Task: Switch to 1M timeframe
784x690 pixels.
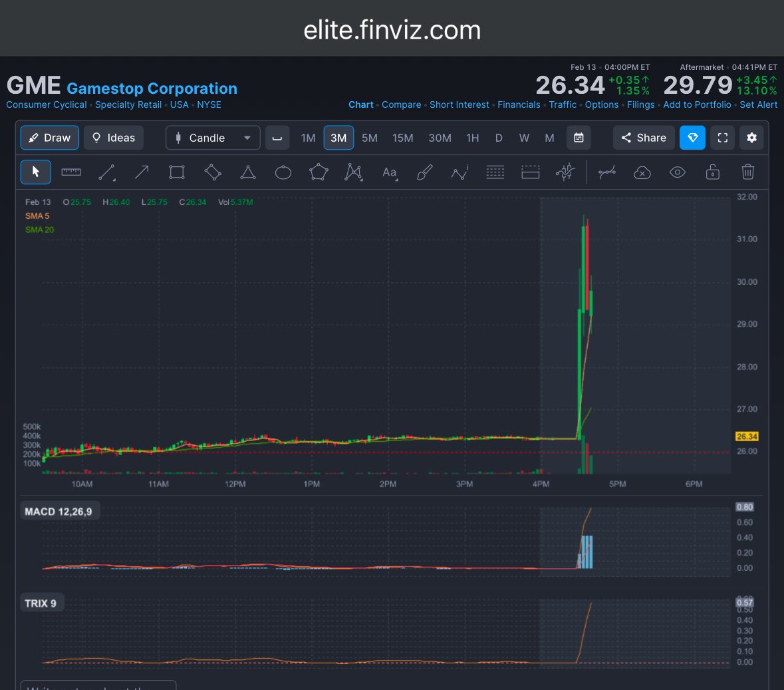Action: [308, 138]
